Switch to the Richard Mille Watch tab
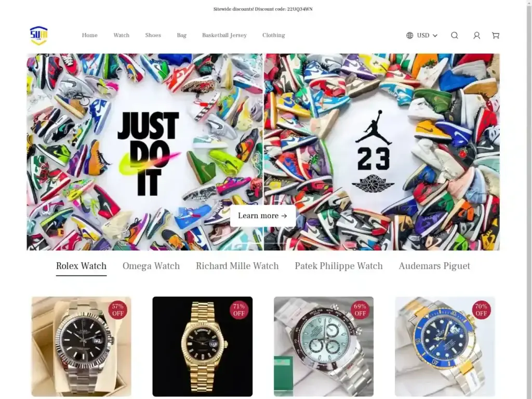532x399 pixels. click(237, 266)
